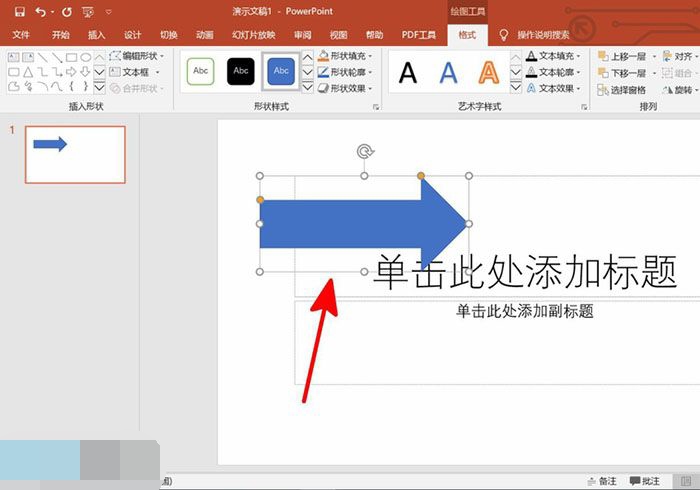Select the blue Abc shape style swatch
Viewport: 700px width, 490px height.
(282, 71)
